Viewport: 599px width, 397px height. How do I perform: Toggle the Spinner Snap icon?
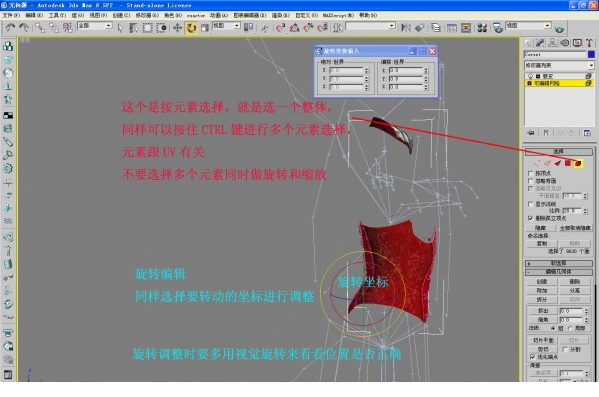tap(322, 28)
